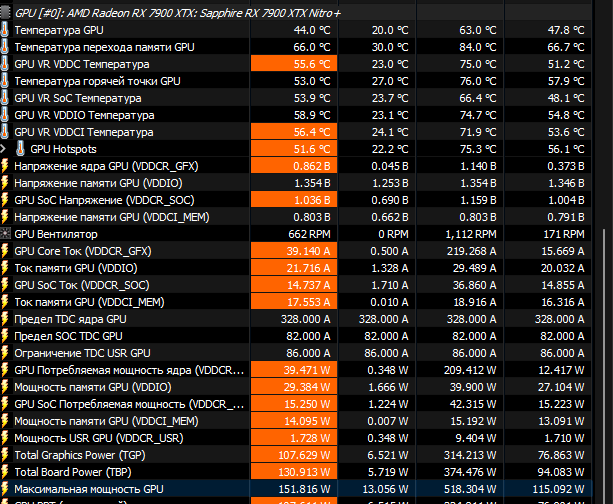This screenshot has width=613, height=504.
Task: Click lightning icon of Total Board Power (TBP)
Action: click(x=5, y=472)
